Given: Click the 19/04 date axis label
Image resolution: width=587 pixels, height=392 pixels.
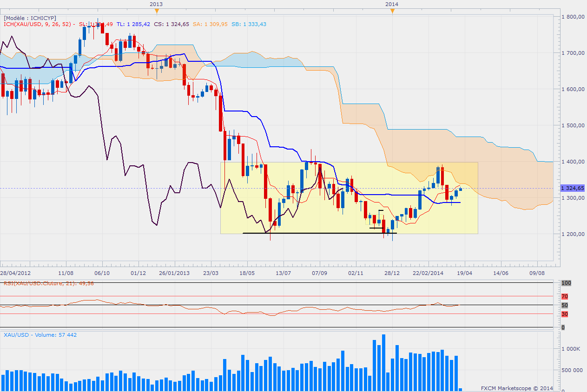Looking at the screenshot, I should coord(465,273).
